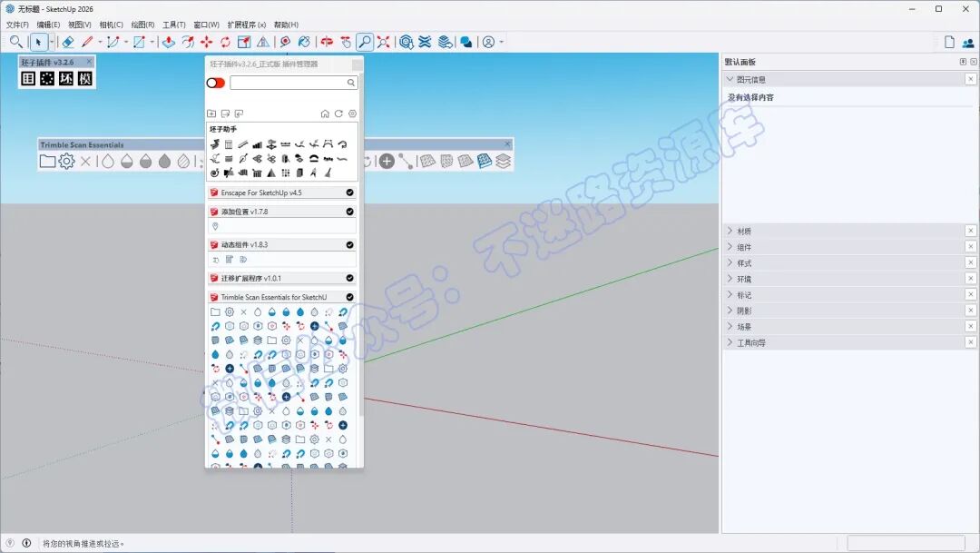Open the 绘图(R) menu

[x=142, y=25]
